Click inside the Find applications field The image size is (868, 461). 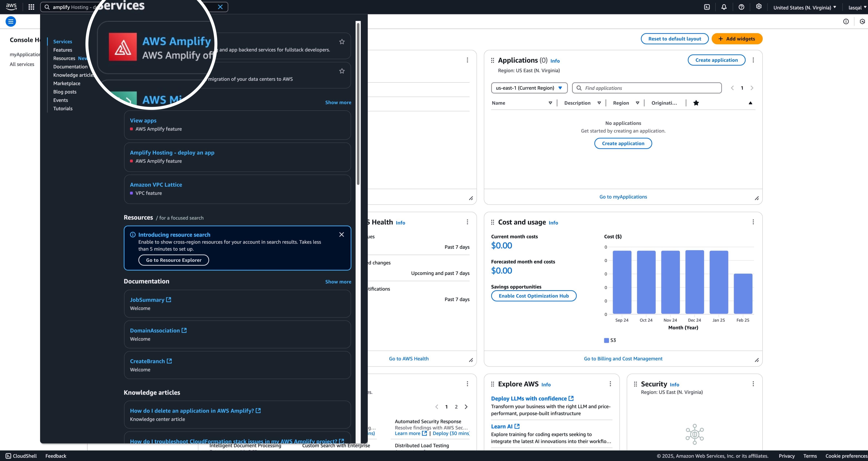[x=646, y=88]
